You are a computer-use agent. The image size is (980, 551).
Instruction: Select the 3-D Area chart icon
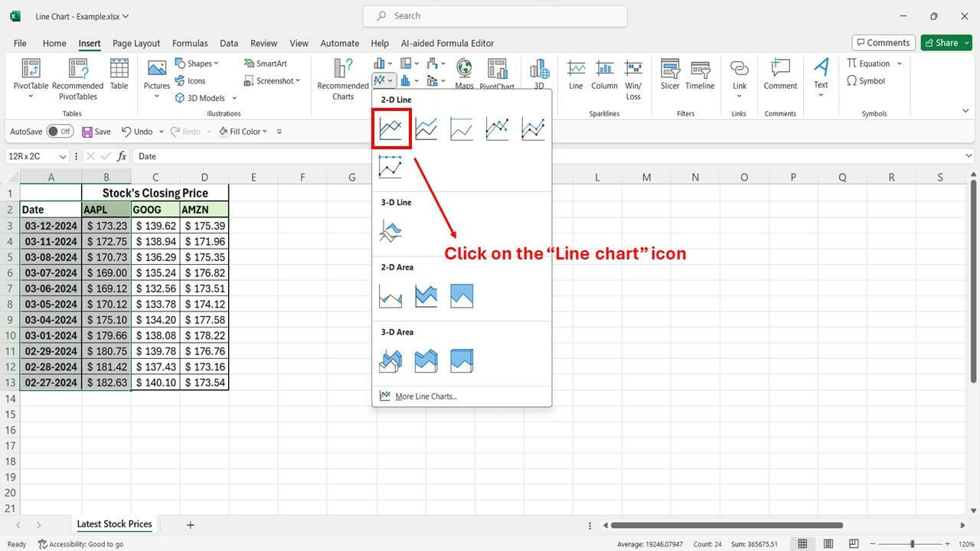pyautogui.click(x=390, y=360)
